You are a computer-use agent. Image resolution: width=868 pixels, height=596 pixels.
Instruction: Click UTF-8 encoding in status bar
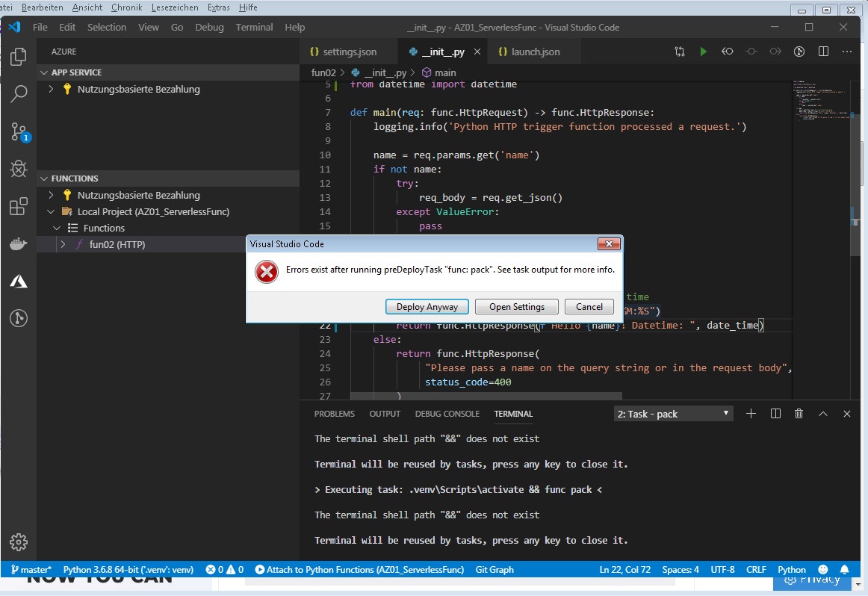pyautogui.click(x=722, y=569)
